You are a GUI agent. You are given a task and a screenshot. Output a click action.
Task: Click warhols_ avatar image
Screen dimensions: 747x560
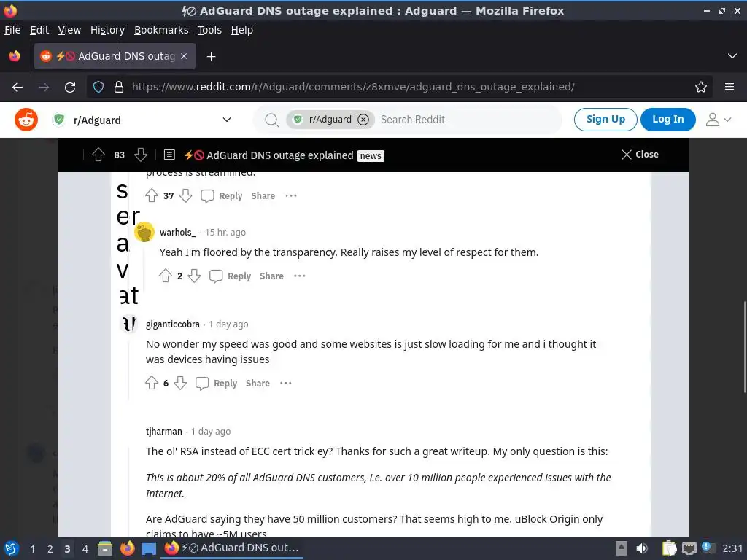coord(144,233)
